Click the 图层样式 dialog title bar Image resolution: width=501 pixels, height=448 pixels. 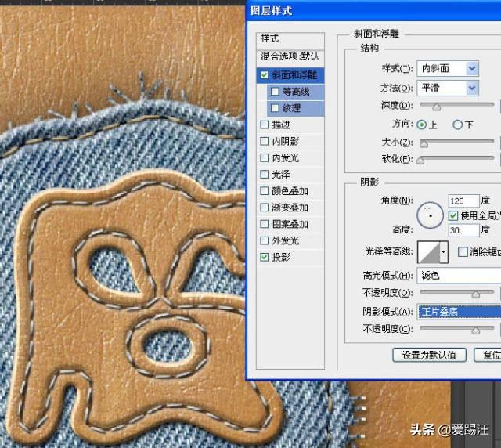point(374,11)
